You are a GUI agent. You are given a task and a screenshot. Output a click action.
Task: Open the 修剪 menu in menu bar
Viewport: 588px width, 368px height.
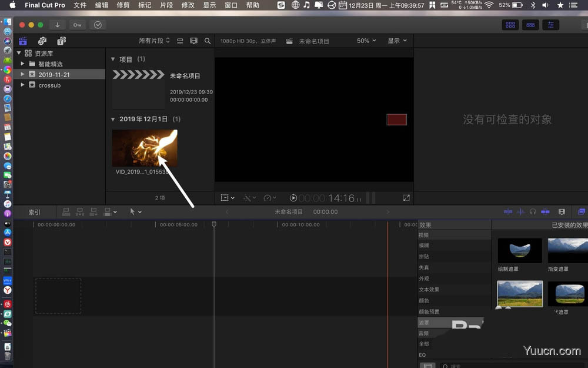123,5
